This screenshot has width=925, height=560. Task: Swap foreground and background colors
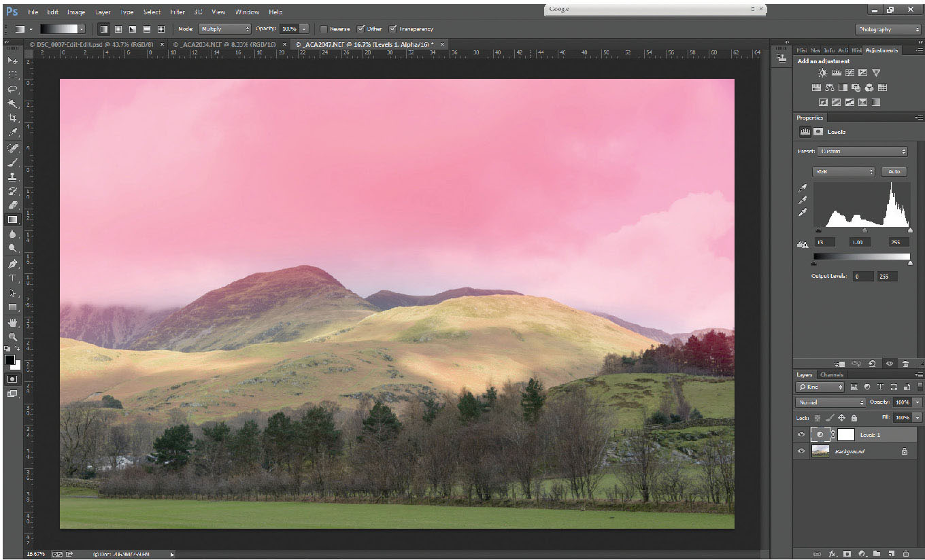point(17,349)
